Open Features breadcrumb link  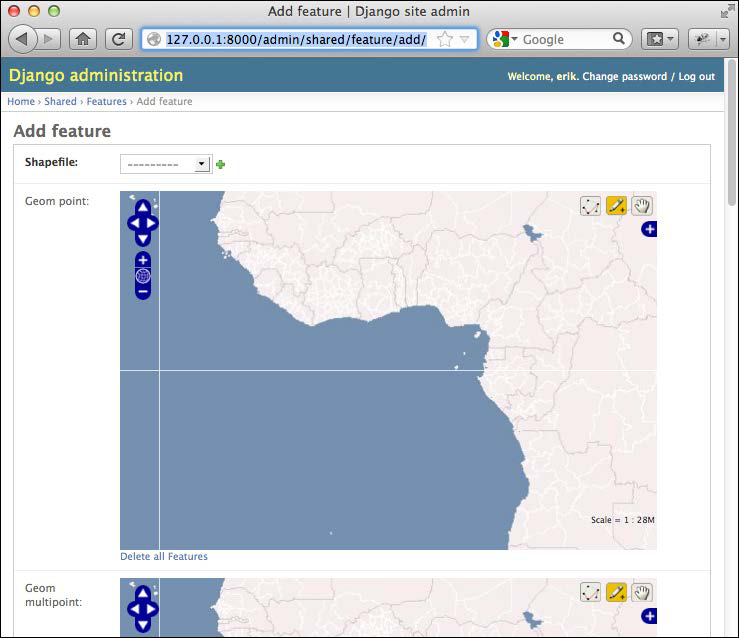(107, 101)
